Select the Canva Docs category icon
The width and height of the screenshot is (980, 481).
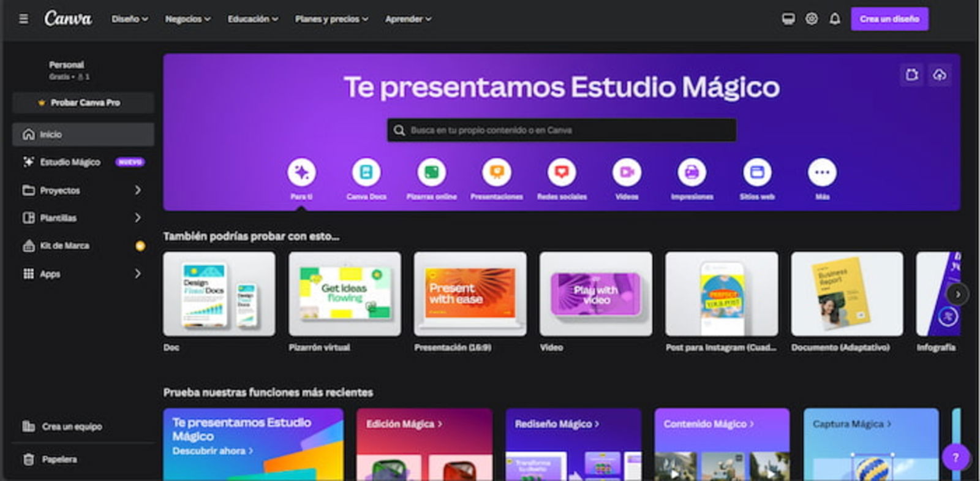[366, 172]
